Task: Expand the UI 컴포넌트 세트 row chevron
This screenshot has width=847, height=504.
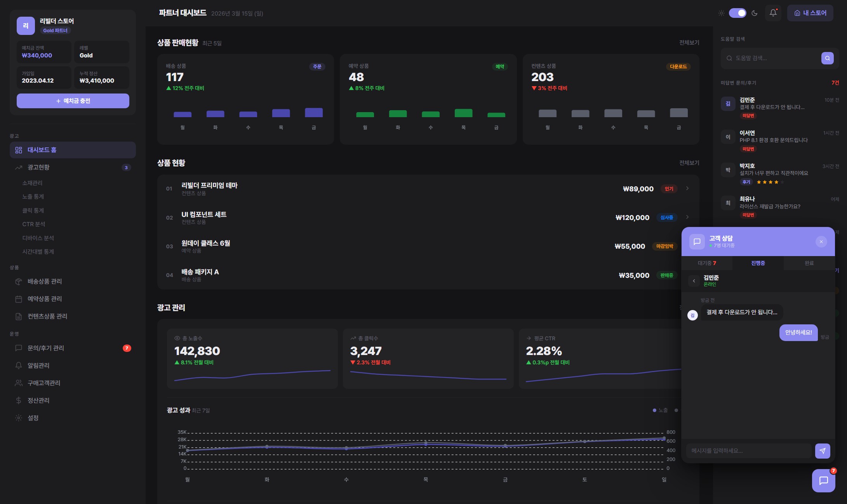Action: [x=687, y=217]
